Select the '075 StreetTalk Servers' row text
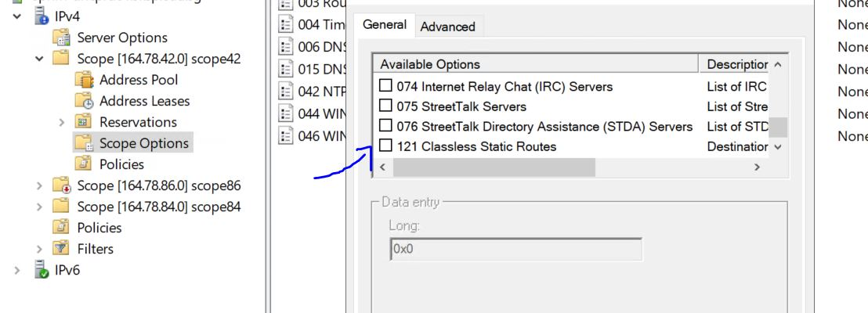Screen dimensions: 868x313 [461, 106]
